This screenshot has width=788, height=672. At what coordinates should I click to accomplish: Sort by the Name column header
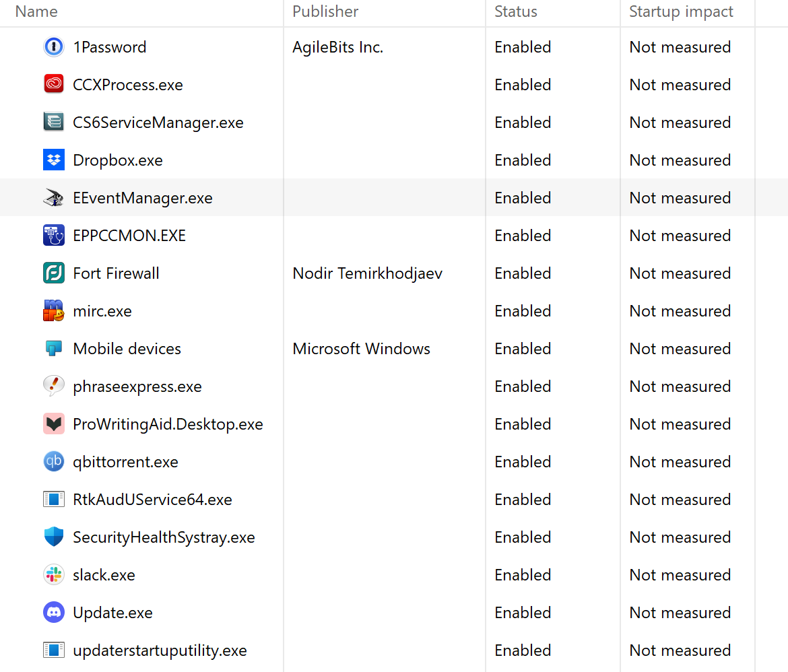coord(36,11)
